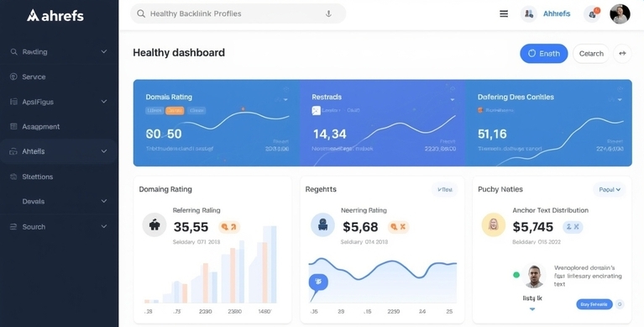Screen dimensions: 644x327
Task: Click the orange icon under Dofering Dres Conitles
Action: (480, 110)
